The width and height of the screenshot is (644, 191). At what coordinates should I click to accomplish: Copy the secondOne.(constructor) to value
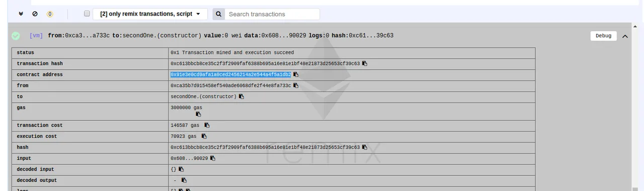pyautogui.click(x=242, y=96)
